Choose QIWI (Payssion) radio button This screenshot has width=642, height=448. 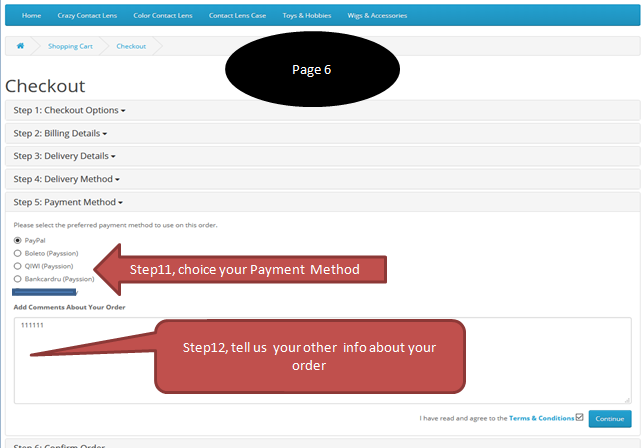(x=17, y=267)
